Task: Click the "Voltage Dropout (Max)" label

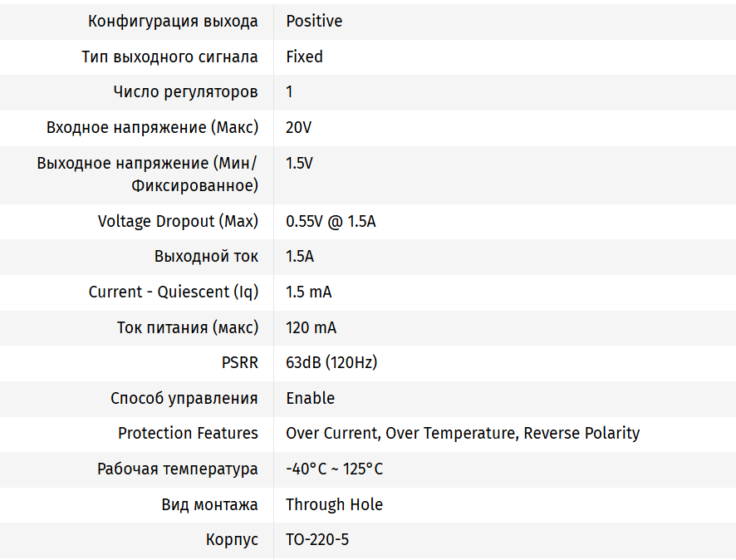Action: (178, 222)
